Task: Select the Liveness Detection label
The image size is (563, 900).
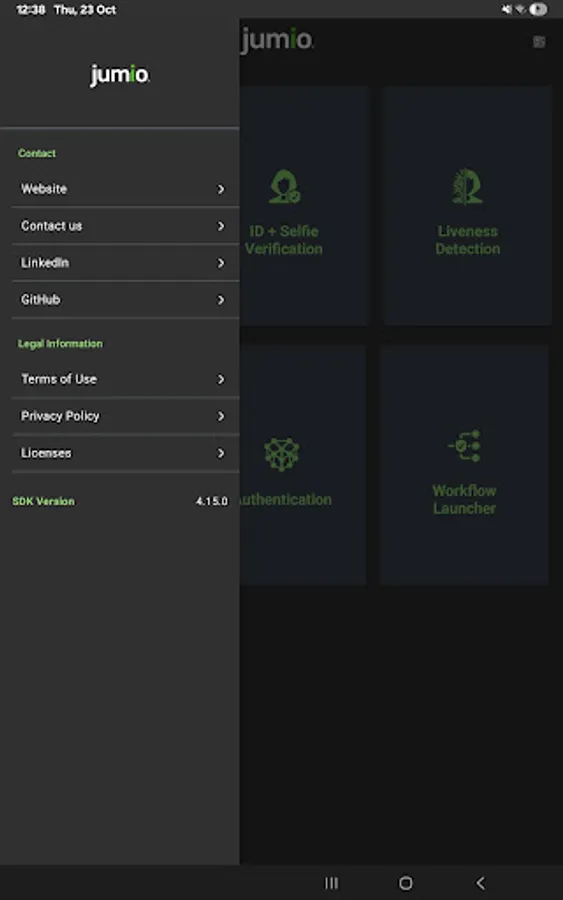Action: coord(467,240)
